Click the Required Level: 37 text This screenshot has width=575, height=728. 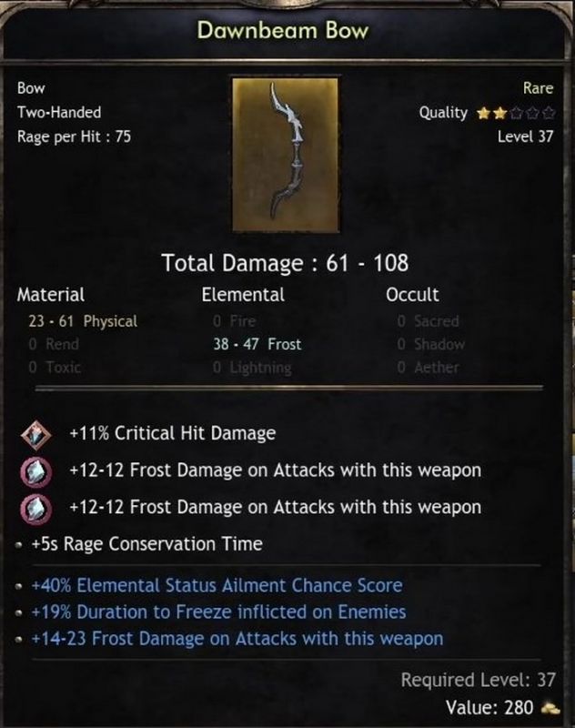(x=478, y=680)
